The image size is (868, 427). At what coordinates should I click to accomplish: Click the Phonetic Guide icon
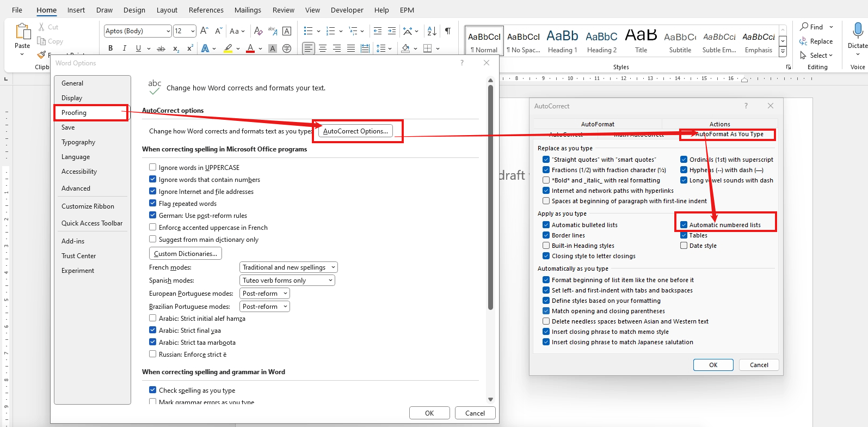pyautogui.click(x=273, y=31)
